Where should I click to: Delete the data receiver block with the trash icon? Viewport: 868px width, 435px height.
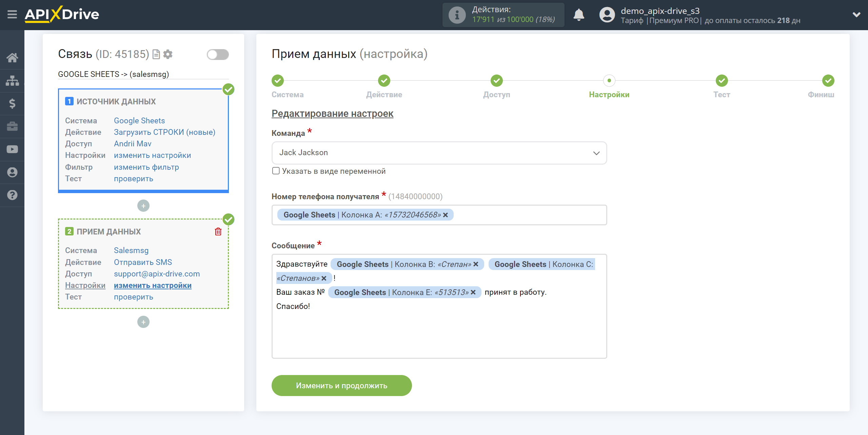pyautogui.click(x=218, y=231)
